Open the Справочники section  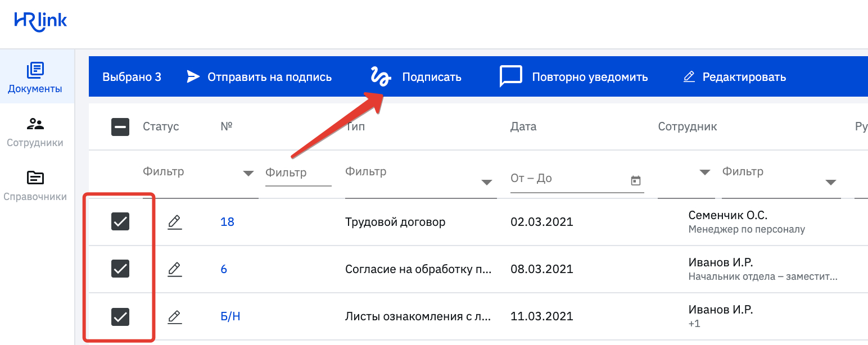pyautogui.click(x=35, y=185)
